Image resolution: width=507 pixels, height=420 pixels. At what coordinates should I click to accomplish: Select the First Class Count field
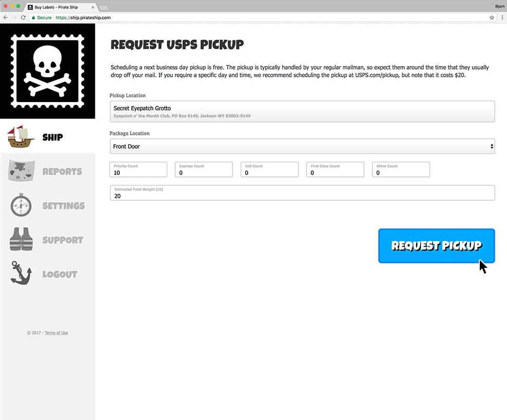[x=335, y=170]
